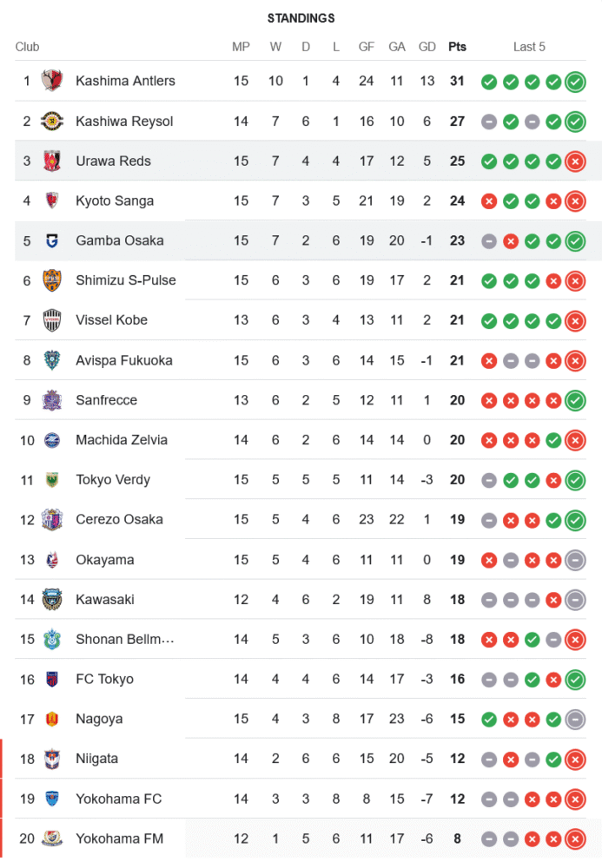Open the Shimizu S-Pulse team link
602x868 pixels.
pyautogui.click(x=125, y=280)
